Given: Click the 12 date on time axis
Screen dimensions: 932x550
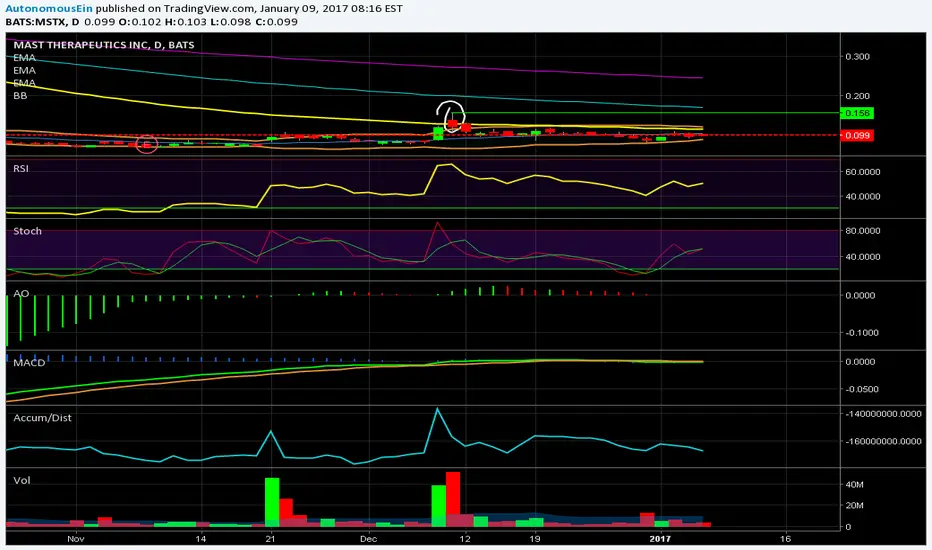Looking at the screenshot, I should 465,539.
